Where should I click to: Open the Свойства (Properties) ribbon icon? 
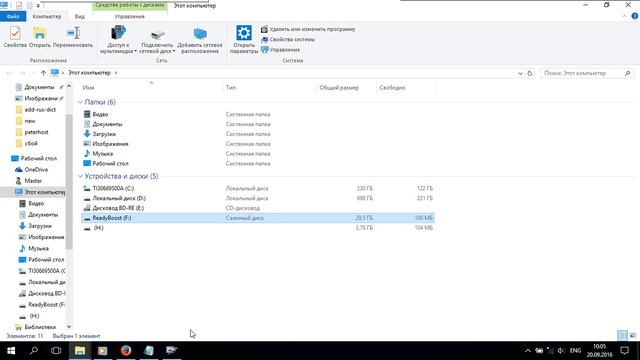coord(15,37)
